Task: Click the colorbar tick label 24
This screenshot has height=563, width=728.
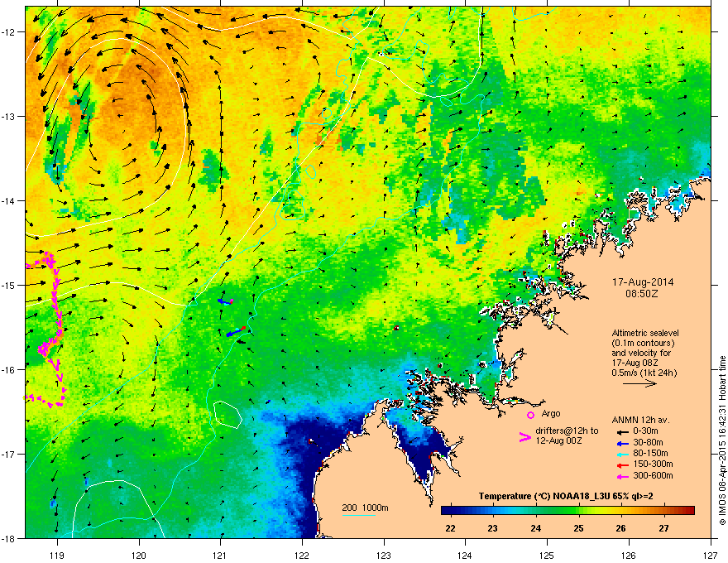Action: pyautogui.click(x=536, y=527)
